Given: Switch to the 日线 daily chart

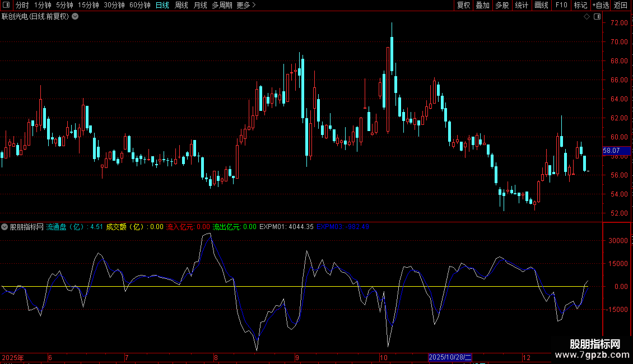Looking at the screenshot, I should coord(162,5).
